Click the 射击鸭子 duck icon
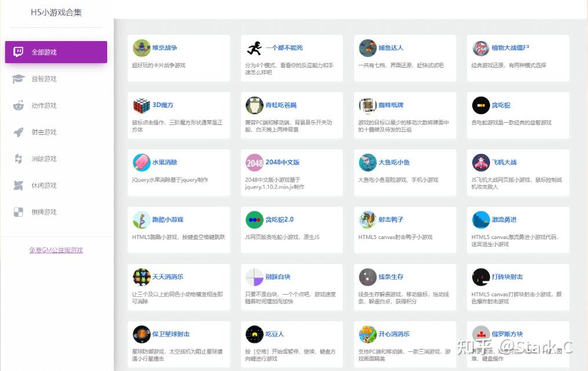 [368, 220]
